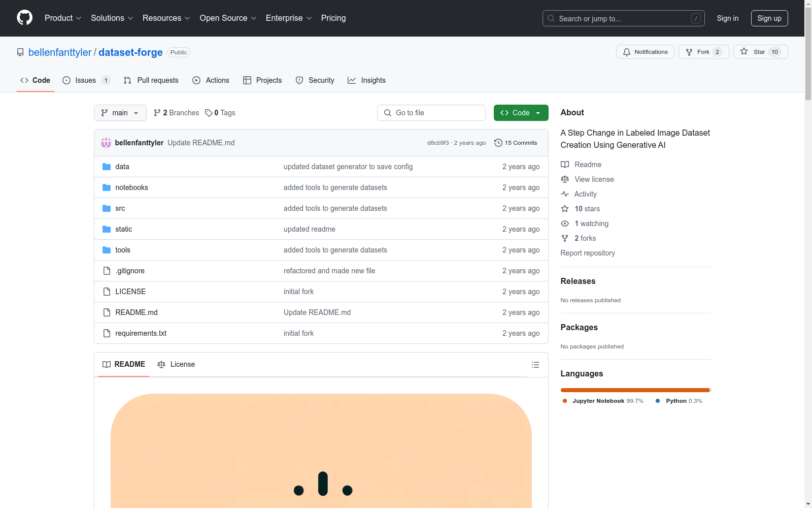Viewport: 812px width, 508px height.
Task: Click the requirements.txt file icon
Action: click(107, 333)
